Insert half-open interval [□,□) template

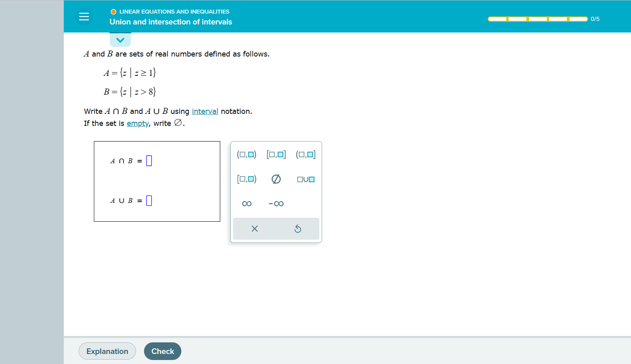(247, 179)
